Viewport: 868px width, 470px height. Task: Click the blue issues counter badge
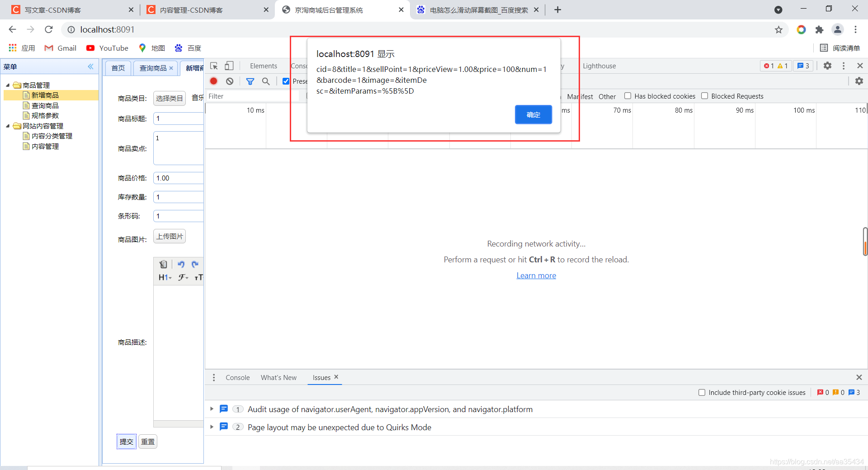(803, 66)
